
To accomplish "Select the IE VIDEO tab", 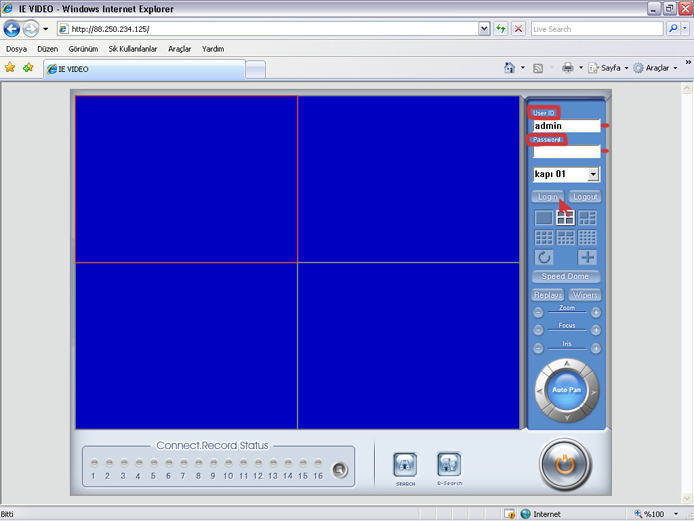I will pyautogui.click(x=144, y=69).
